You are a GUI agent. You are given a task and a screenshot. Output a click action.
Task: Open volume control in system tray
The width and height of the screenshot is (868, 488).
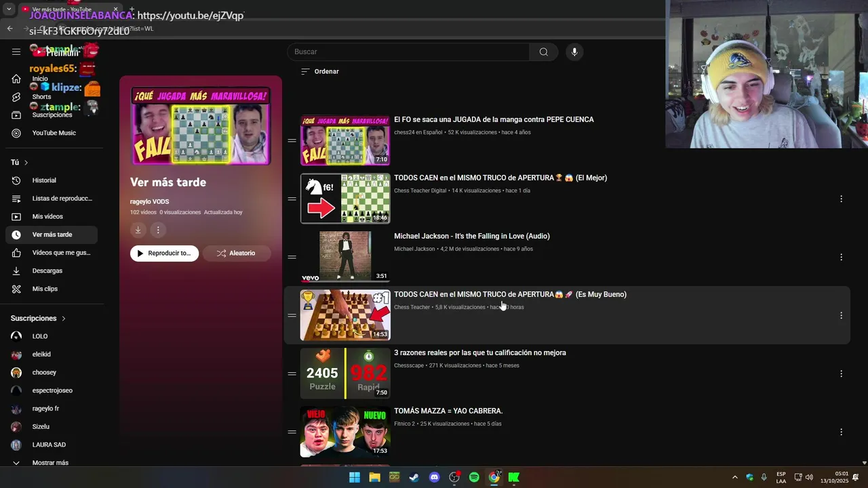(x=809, y=477)
